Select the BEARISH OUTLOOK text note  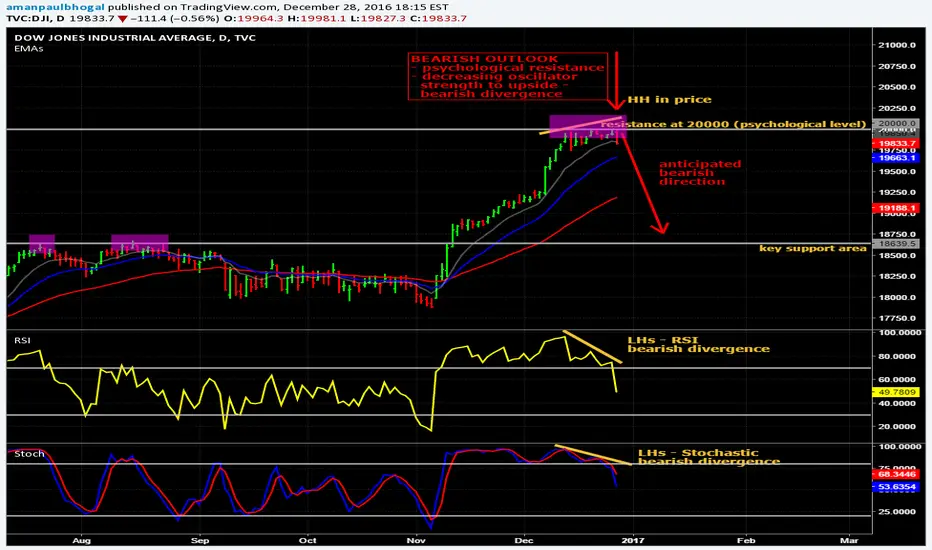coord(508,76)
